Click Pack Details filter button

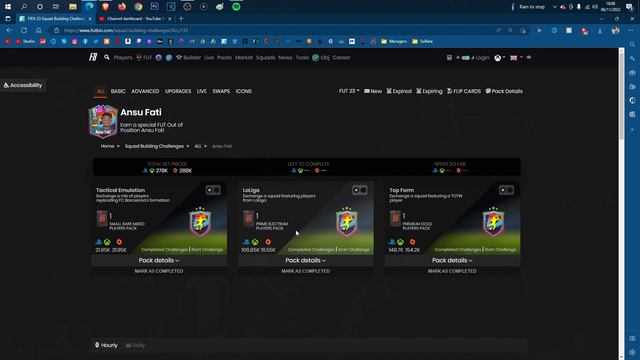[x=504, y=91]
